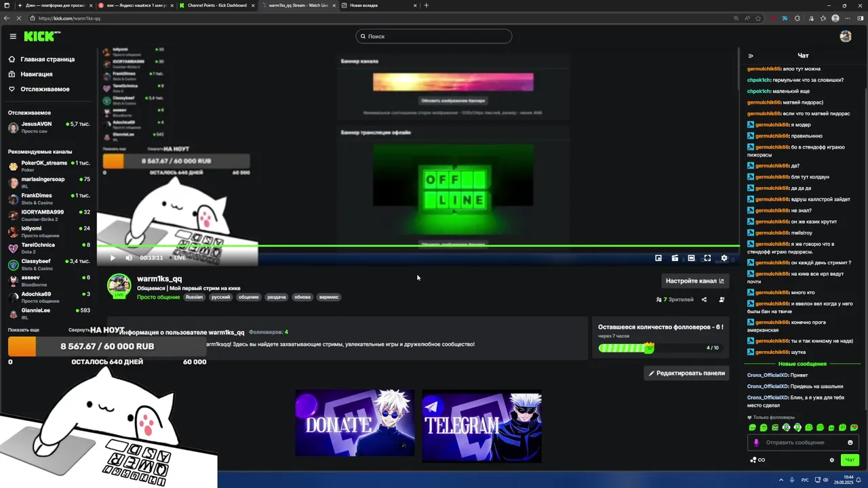The width and height of the screenshot is (868, 488).
Task: Switch to Новая вкладка browser tab
Action: [380, 5]
